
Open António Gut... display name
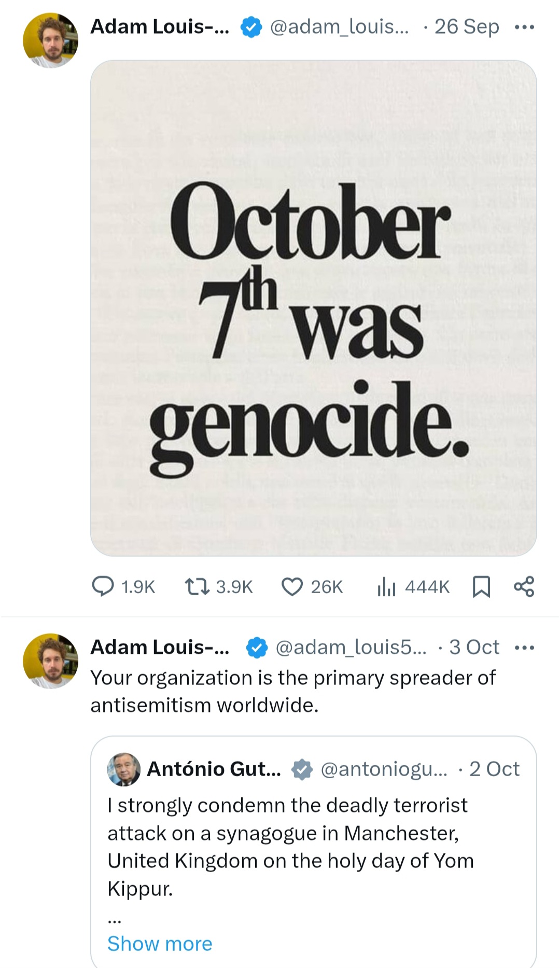[x=214, y=769]
